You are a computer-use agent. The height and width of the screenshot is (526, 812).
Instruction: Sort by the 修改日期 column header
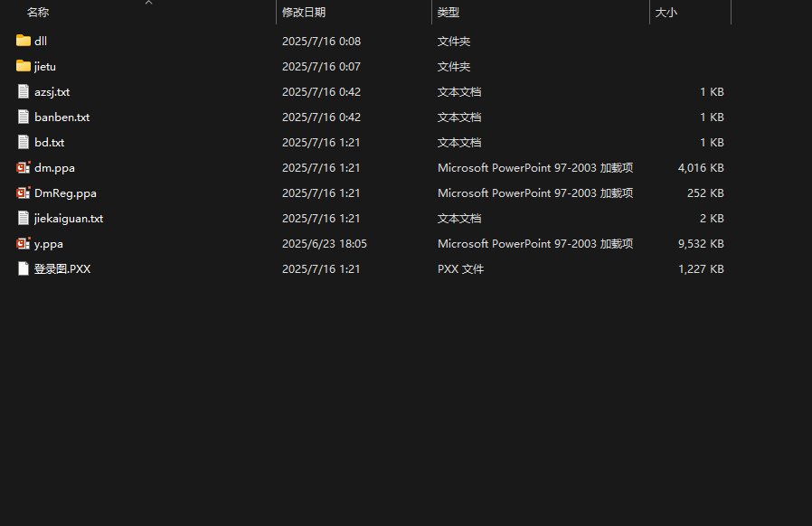(304, 13)
